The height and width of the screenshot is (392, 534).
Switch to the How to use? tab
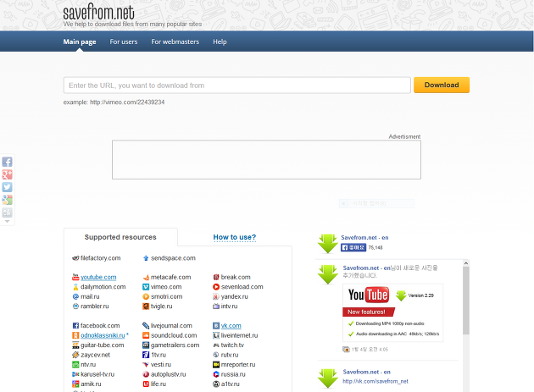235,237
